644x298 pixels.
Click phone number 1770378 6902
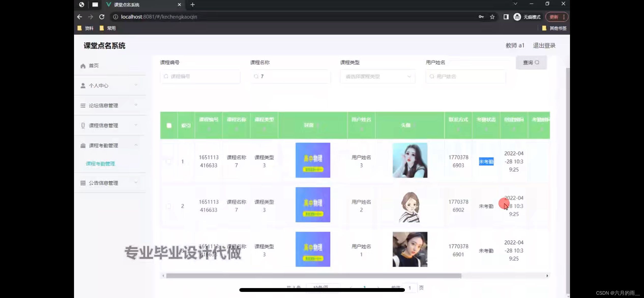pyautogui.click(x=458, y=206)
